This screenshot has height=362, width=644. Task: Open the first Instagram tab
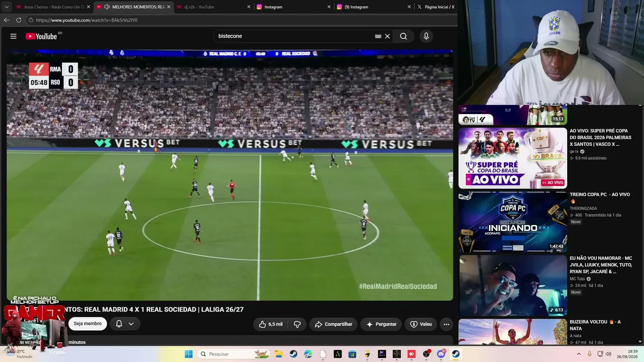293,7
